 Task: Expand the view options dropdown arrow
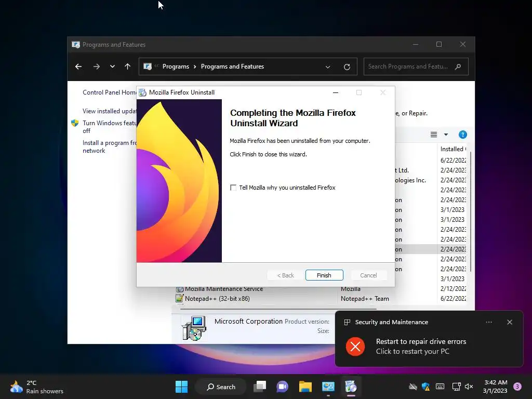pos(446,135)
